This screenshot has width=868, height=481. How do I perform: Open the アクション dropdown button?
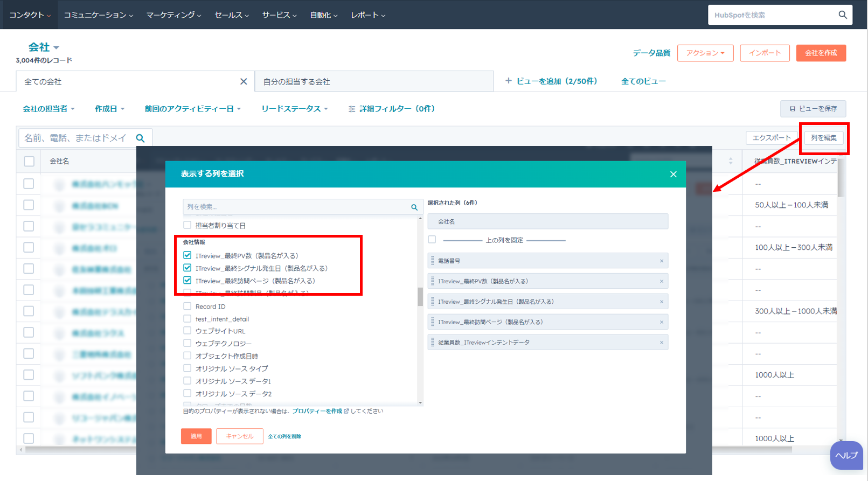pyautogui.click(x=705, y=53)
